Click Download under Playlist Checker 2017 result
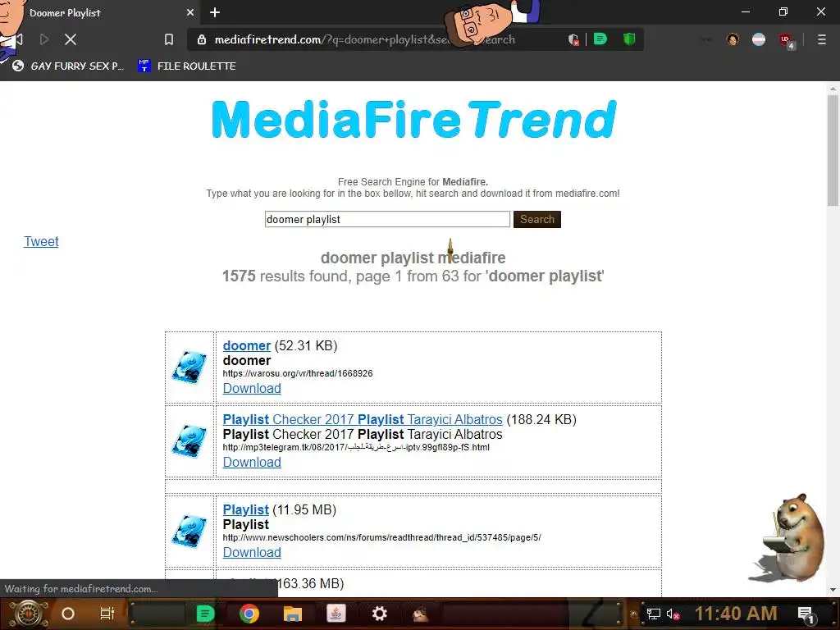The height and width of the screenshot is (630, 840). pos(252,463)
